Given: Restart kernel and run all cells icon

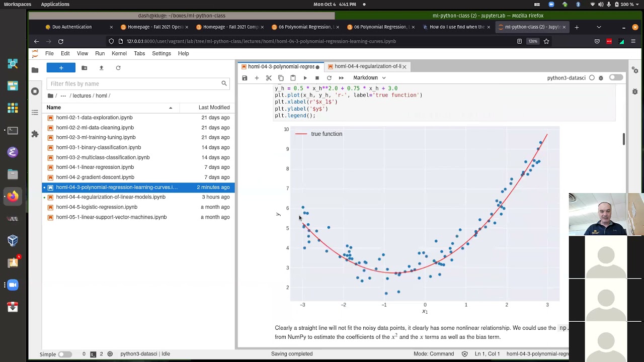Looking at the screenshot, I should (x=341, y=78).
